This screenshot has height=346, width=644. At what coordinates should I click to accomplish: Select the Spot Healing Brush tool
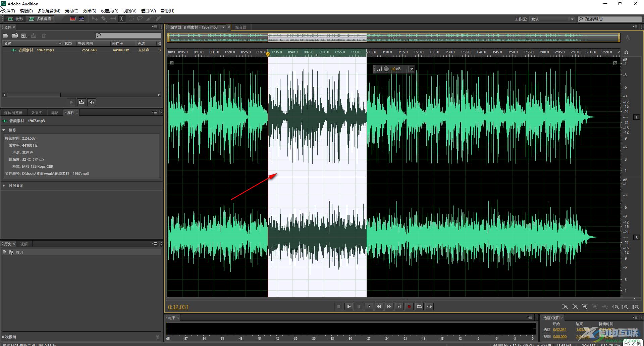tap(158, 19)
